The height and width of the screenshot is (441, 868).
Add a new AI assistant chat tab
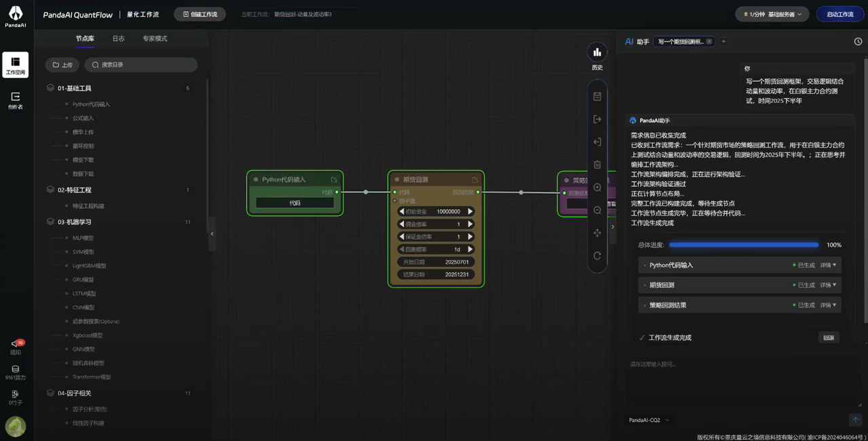(x=724, y=41)
